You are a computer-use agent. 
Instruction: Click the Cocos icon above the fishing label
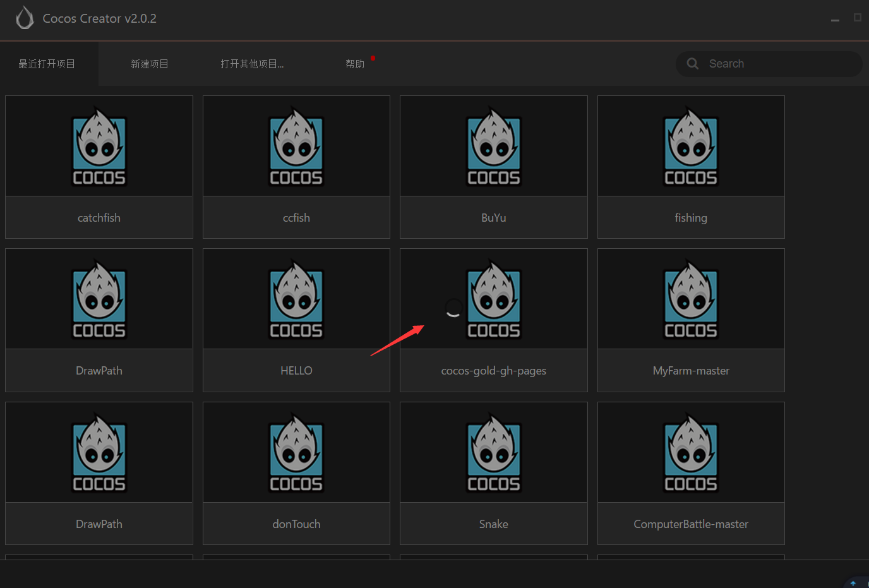pyautogui.click(x=691, y=147)
